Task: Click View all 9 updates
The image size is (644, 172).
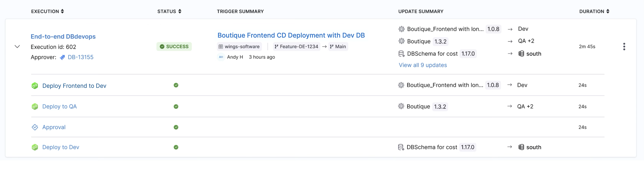Action: (423, 65)
